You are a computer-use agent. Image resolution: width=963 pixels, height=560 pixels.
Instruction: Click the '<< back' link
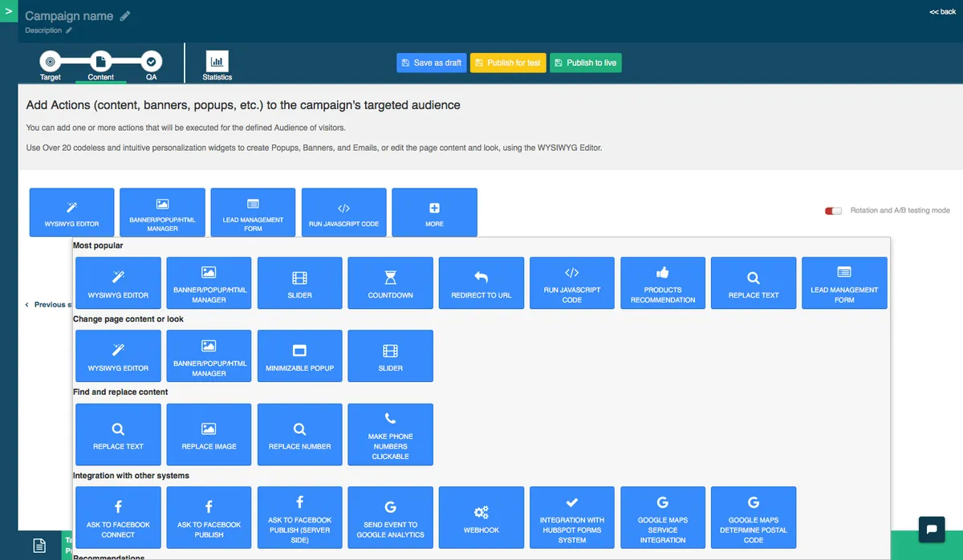click(942, 12)
